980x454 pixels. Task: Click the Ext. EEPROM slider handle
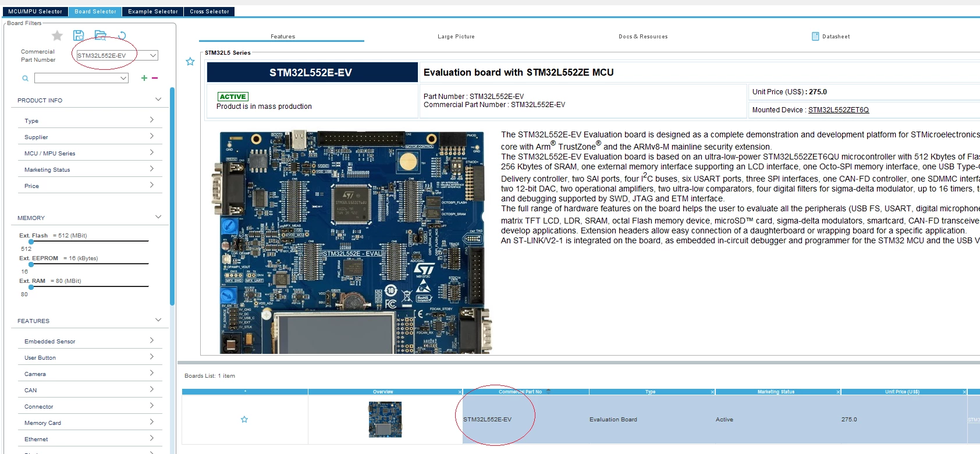(31, 264)
